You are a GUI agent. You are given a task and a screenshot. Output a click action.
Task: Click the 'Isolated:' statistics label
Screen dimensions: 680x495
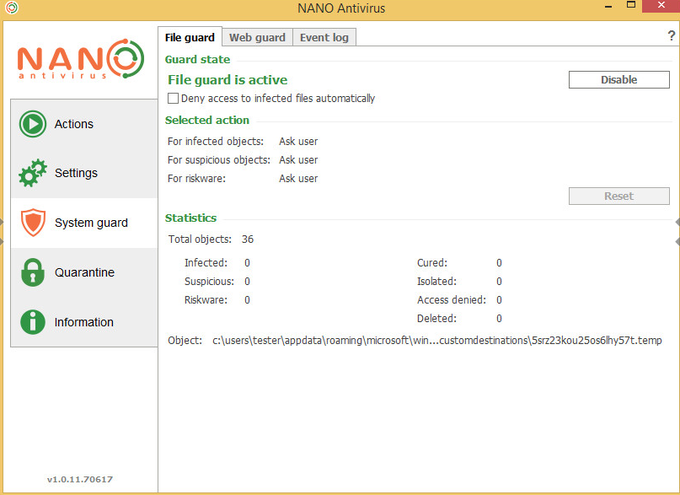click(x=437, y=282)
